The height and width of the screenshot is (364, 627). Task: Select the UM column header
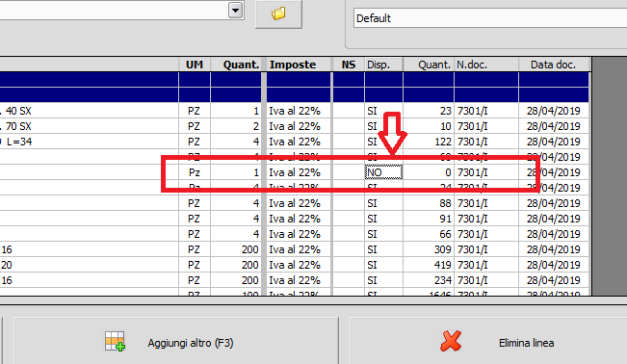pyautogui.click(x=195, y=65)
